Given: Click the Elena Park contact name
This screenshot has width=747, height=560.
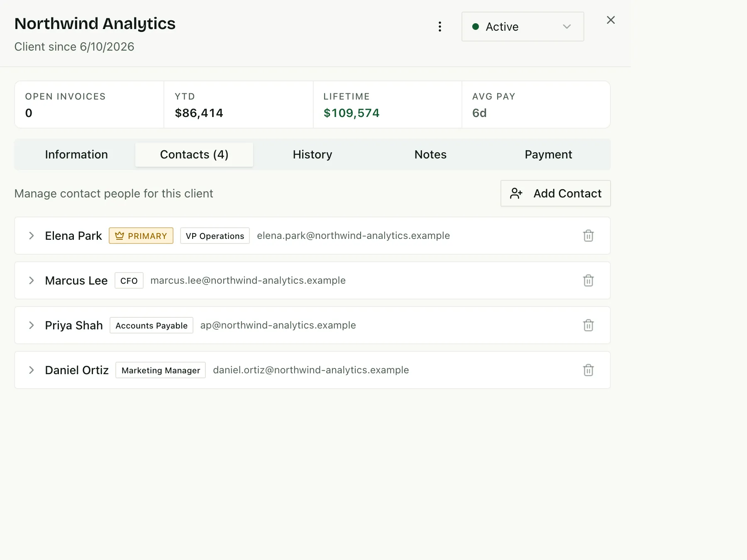Looking at the screenshot, I should tap(73, 236).
